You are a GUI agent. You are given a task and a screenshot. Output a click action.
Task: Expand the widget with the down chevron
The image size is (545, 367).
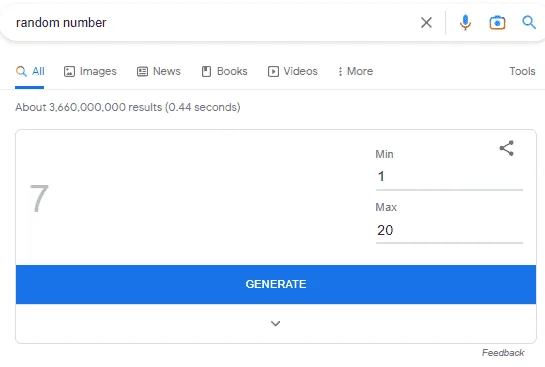point(276,324)
